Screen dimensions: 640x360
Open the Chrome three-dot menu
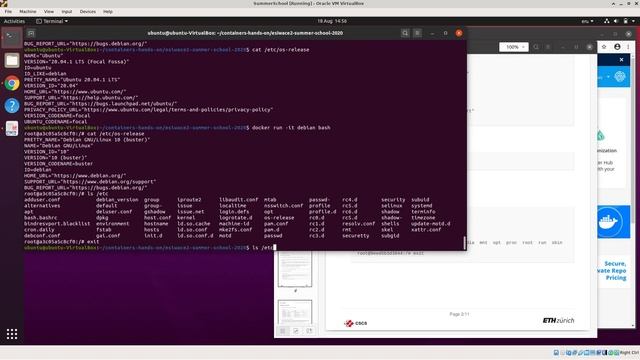point(628,47)
